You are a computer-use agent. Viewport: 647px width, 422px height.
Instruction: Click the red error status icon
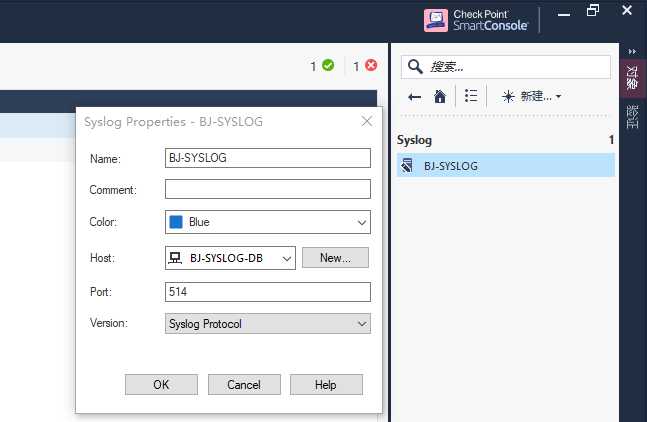[371, 65]
